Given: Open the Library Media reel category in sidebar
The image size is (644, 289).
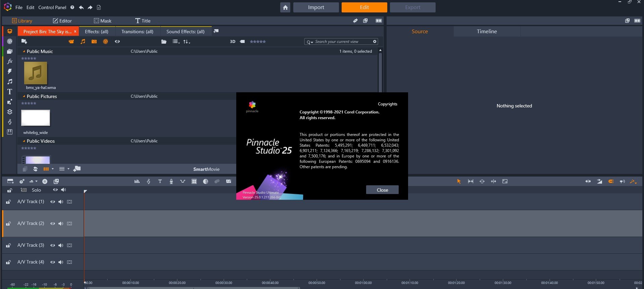Looking at the screenshot, I should (x=10, y=41).
